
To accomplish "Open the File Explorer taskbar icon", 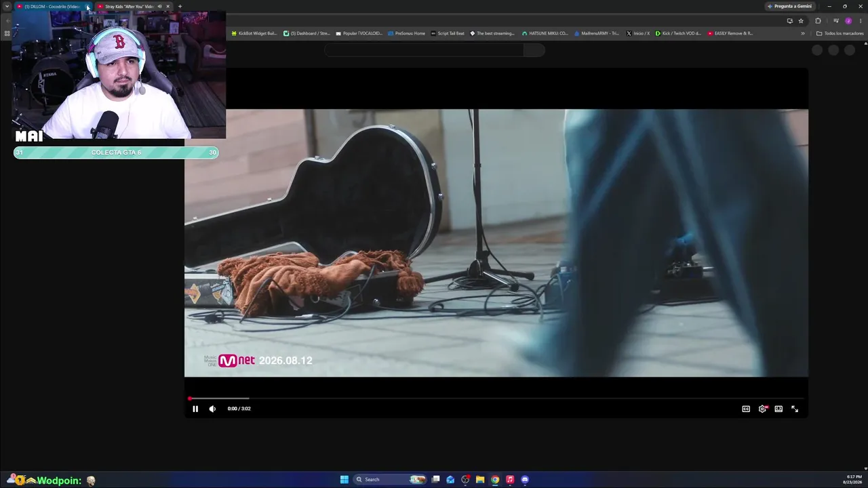I will tap(480, 479).
